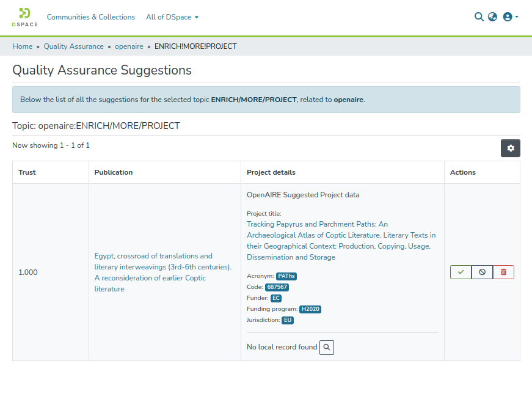Search local record with the magnifier button
This screenshot has width=532, height=402.
tap(327, 347)
